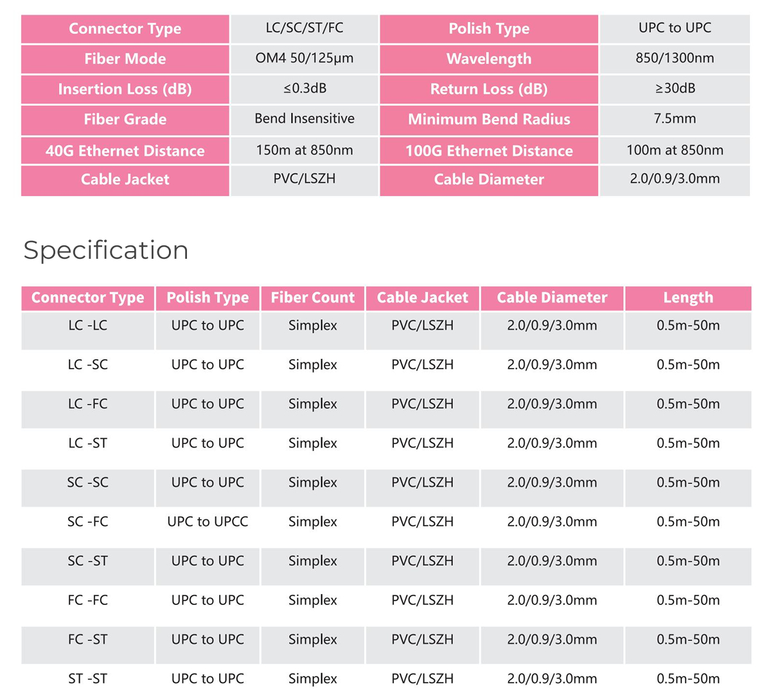Viewport: 771px width, 700px height.
Task: Click the OM4 50/125µm value
Action: click(305, 58)
